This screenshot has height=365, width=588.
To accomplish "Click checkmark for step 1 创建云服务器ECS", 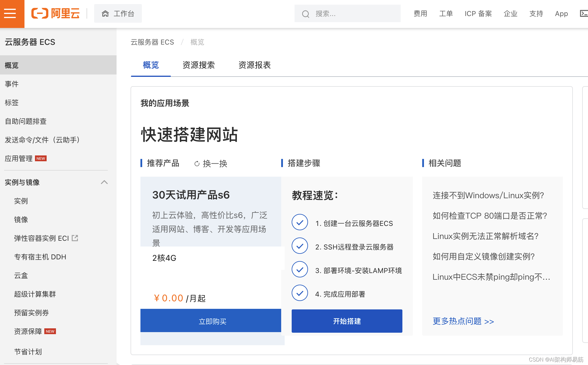I will click(x=300, y=222).
